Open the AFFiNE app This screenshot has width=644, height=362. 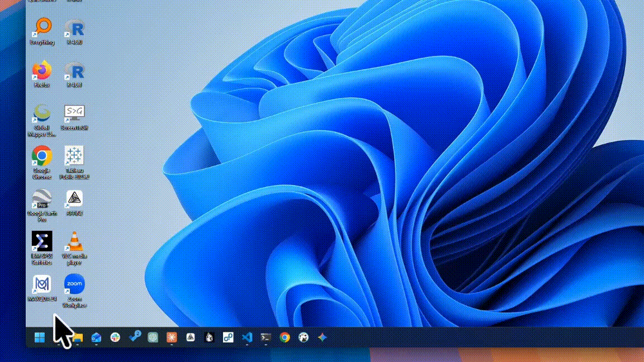click(x=74, y=198)
